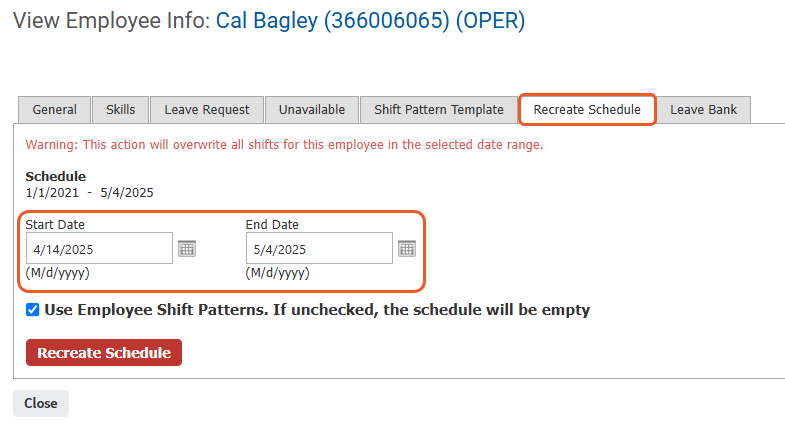This screenshot has height=431, width=785.
Task: Click the End Date field label
Action: tap(272, 224)
